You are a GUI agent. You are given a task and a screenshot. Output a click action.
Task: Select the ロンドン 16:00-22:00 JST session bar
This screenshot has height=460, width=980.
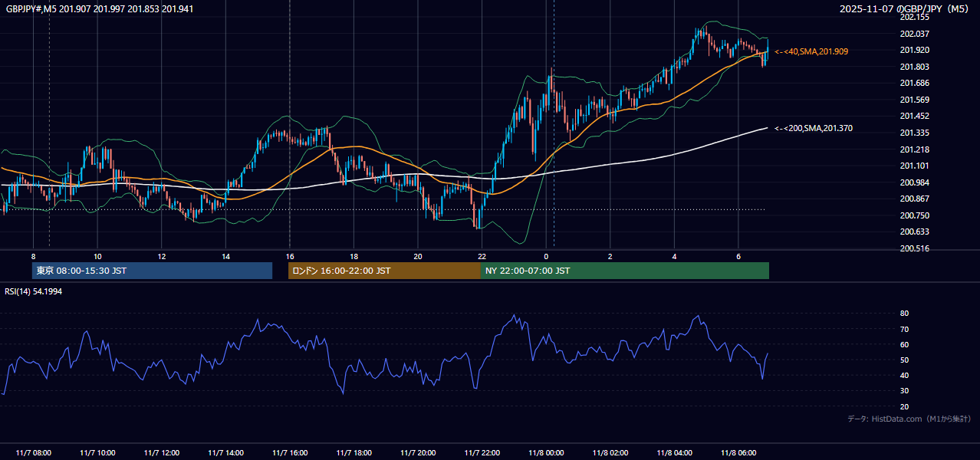(x=384, y=271)
